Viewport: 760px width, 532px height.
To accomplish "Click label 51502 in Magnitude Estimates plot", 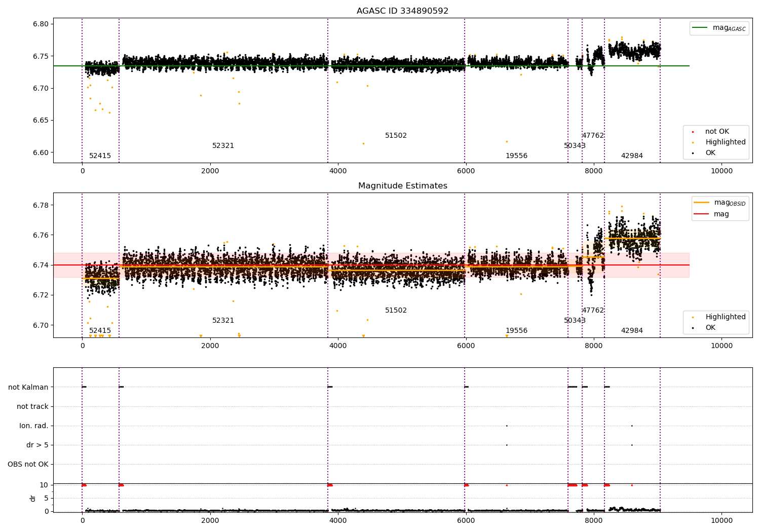I will pyautogui.click(x=396, y=311).
